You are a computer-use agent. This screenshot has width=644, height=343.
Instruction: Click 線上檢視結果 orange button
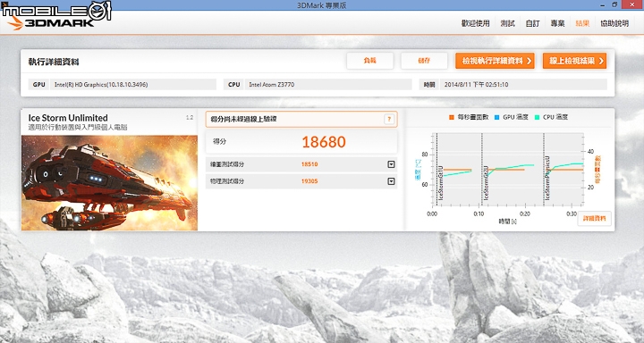[x=574, y=61]
